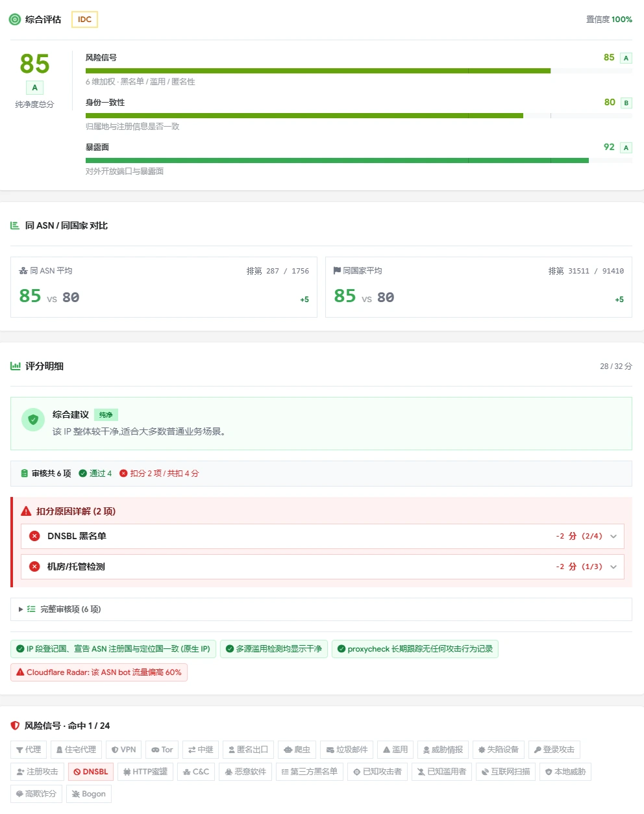Click the red shield icon beside 风险信号 · 命中
The height and width of the screenshot is (814, 644).
click(x=15, y=726)
